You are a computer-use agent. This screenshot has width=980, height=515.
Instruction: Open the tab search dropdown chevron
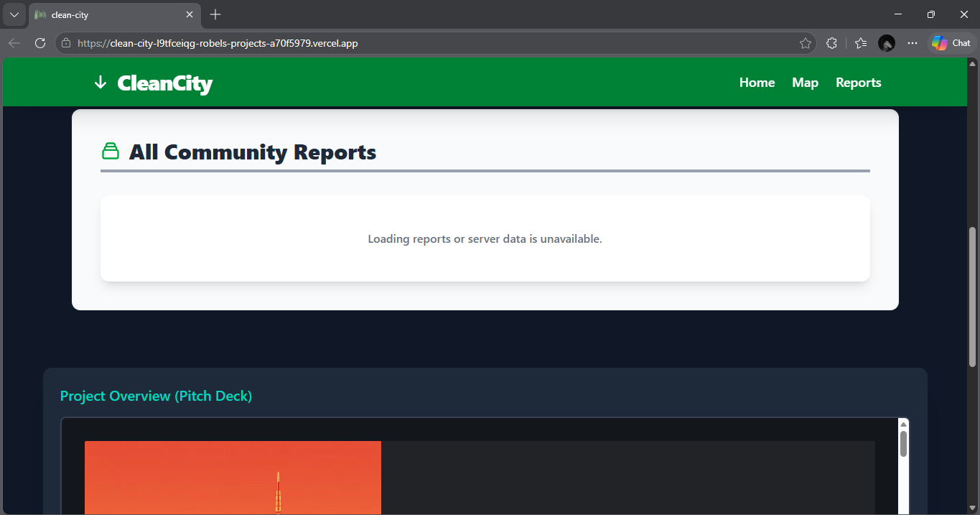tap(14, 14)
